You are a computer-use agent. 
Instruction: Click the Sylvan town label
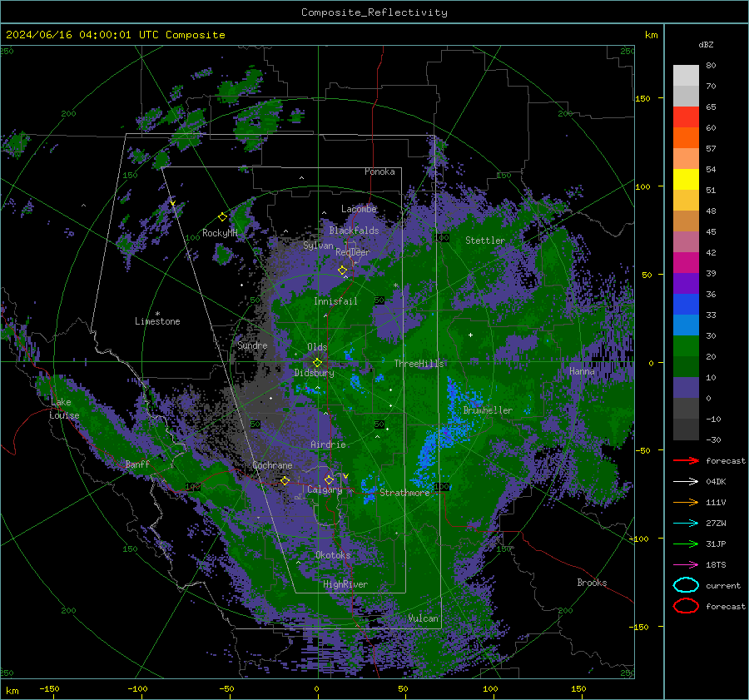(318, 246)
